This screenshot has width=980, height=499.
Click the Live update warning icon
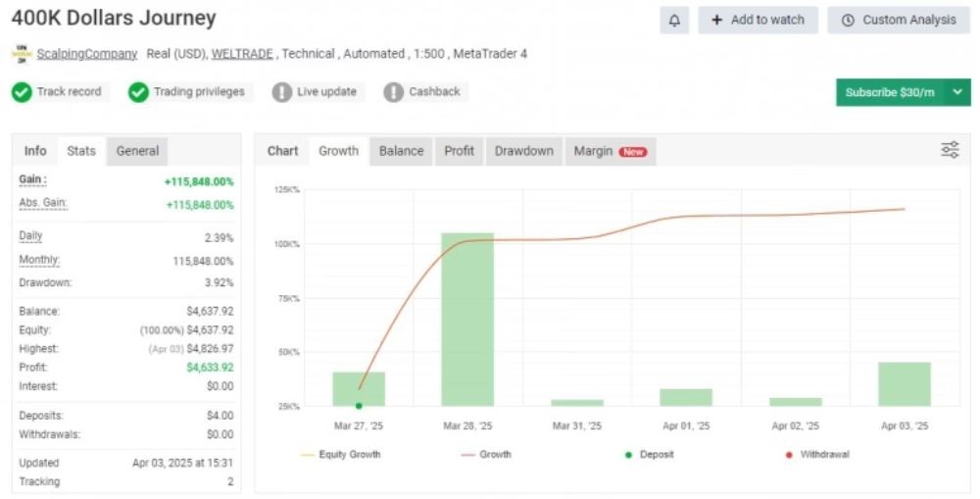pyautogui.click(x=282, y=92)
